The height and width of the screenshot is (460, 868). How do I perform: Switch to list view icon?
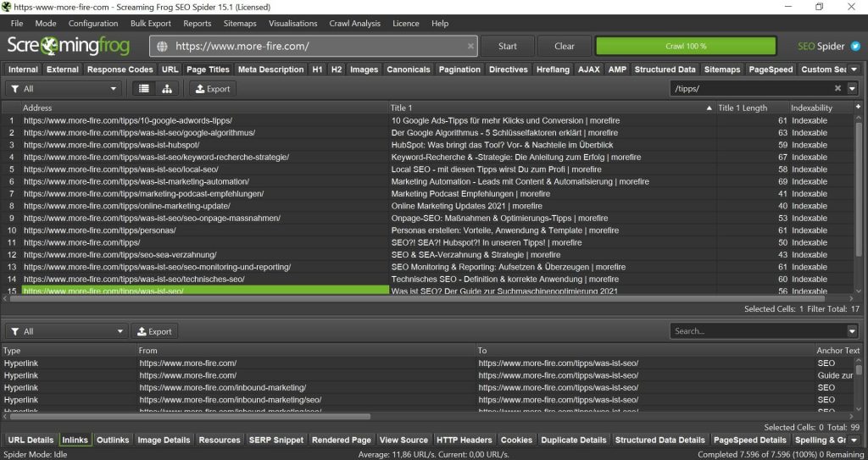144,89
